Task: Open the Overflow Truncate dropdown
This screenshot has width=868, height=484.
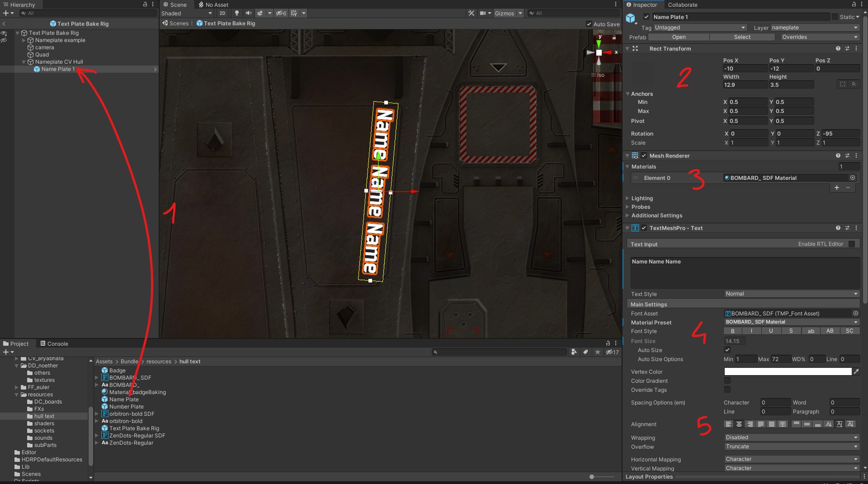Action: 791,446
